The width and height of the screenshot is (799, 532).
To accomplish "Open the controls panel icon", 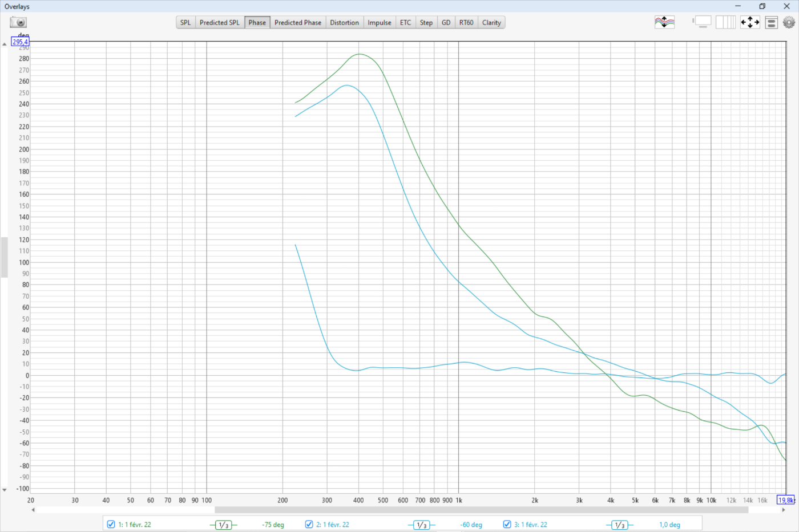I will [x=771, y=22].
